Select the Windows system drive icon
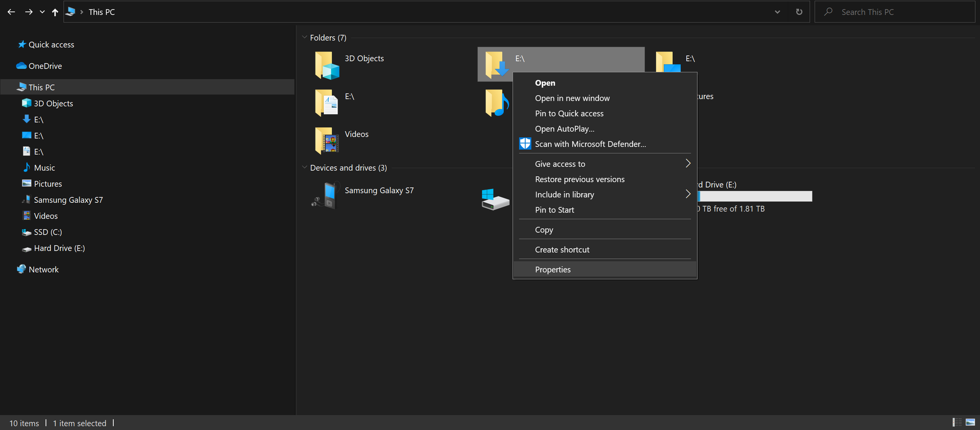The image size is (980, 430). pos(495,199)
